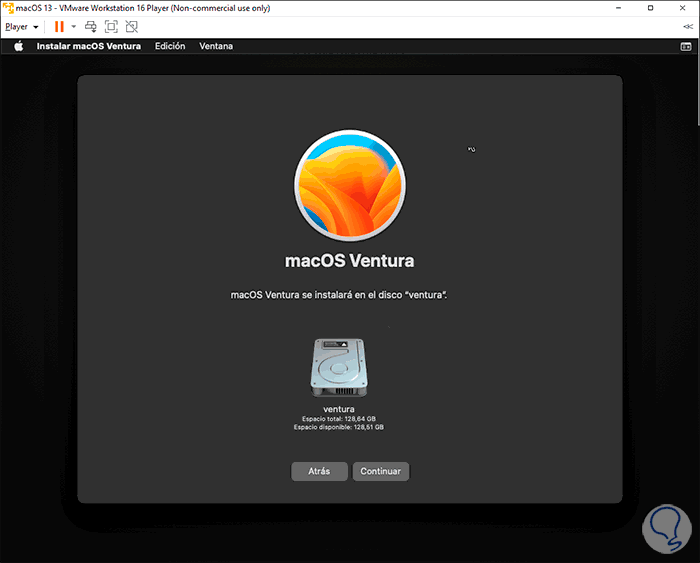Image resolution: width=700 pixels, height=563 pixels.
Task: Send Ctrl+Alt+Del to the virtual machine
Action: [91, 27]
